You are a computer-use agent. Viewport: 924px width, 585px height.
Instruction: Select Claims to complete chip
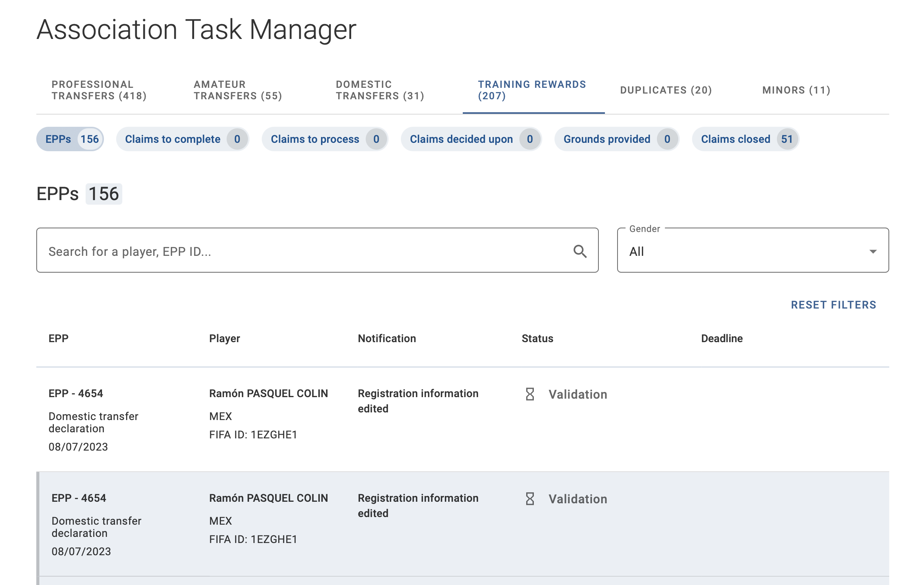tap(183, 139)
